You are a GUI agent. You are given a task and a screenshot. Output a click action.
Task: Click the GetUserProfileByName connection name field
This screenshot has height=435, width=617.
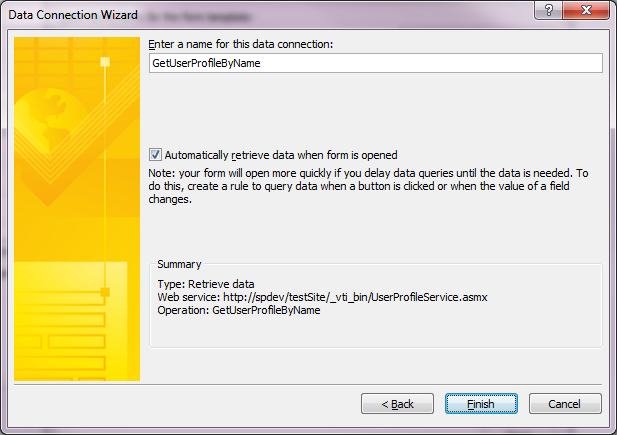375,63
